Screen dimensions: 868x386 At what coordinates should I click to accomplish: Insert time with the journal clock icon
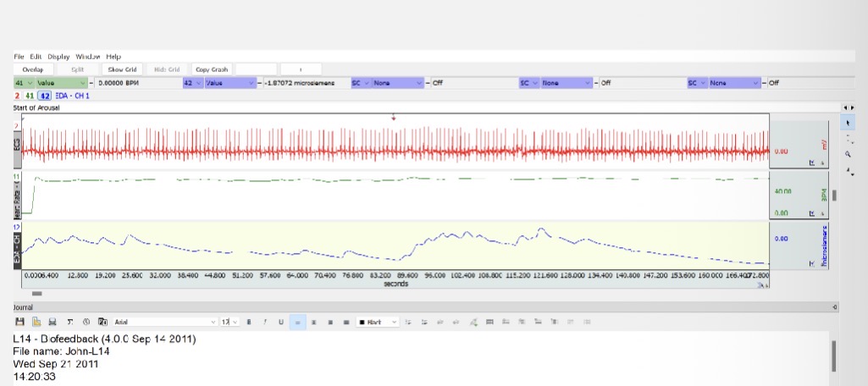86,323
